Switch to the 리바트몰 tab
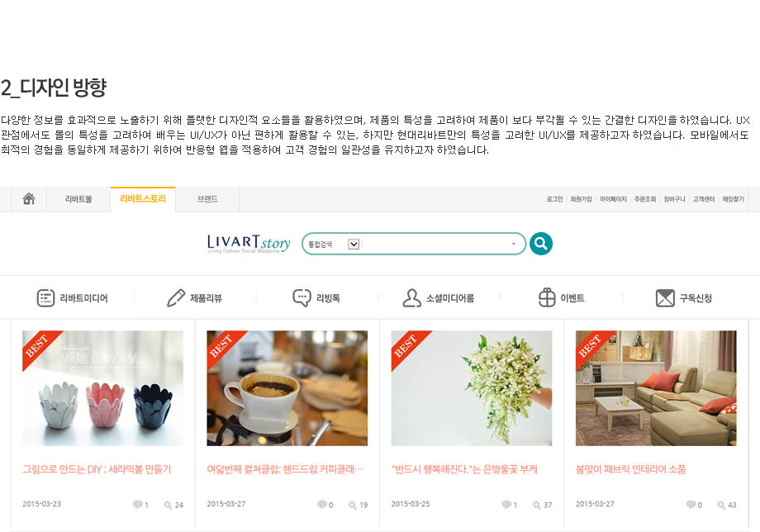The height and width of the screenshot is (532, 760). (78, 199)
